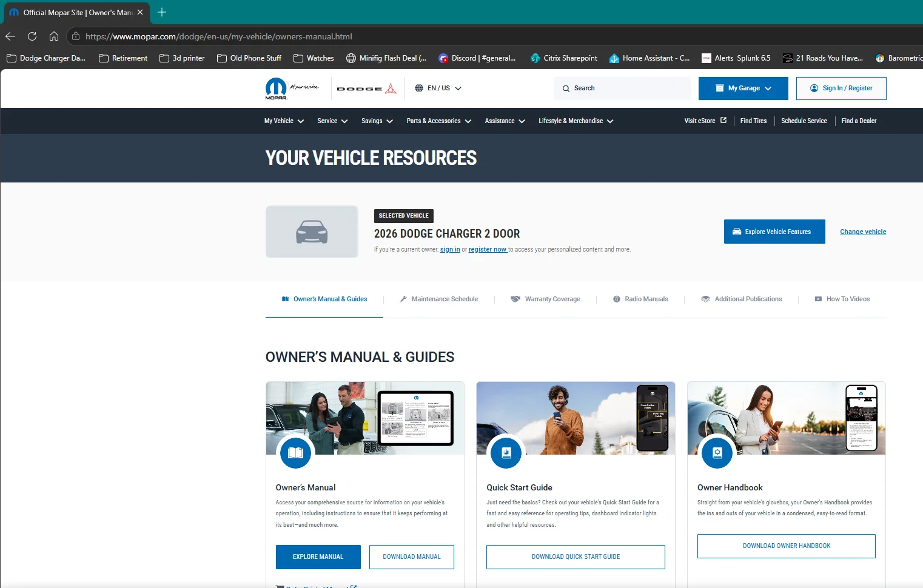Open the Minifig Flash Deal bookmark
The height and width of the screenshot is (588, 923).
pyautogui.click(x=386, y=58)
